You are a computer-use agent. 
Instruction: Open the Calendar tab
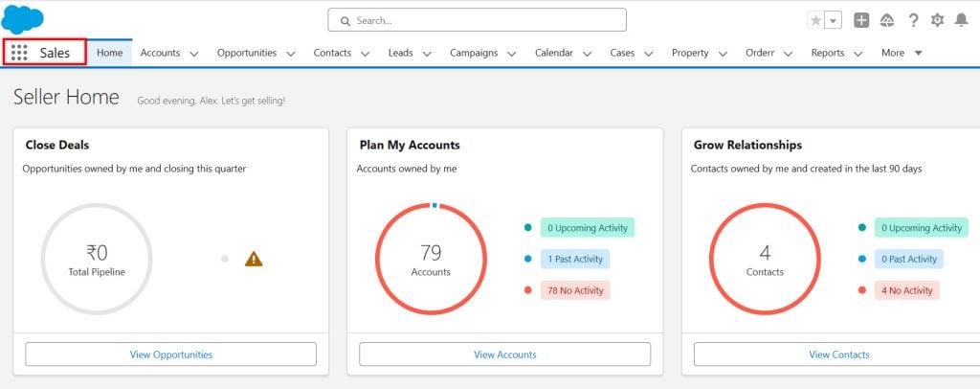pos(554,53)
